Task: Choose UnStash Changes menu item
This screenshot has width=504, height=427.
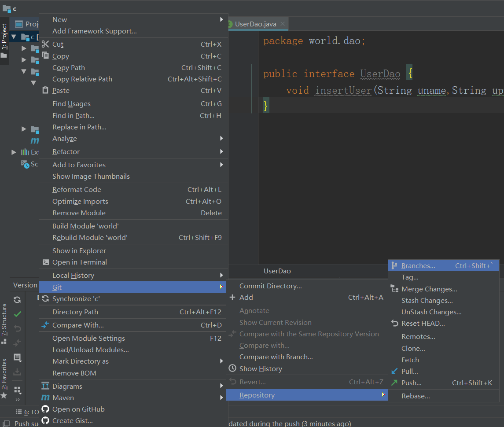Action: tap(443, 312)
